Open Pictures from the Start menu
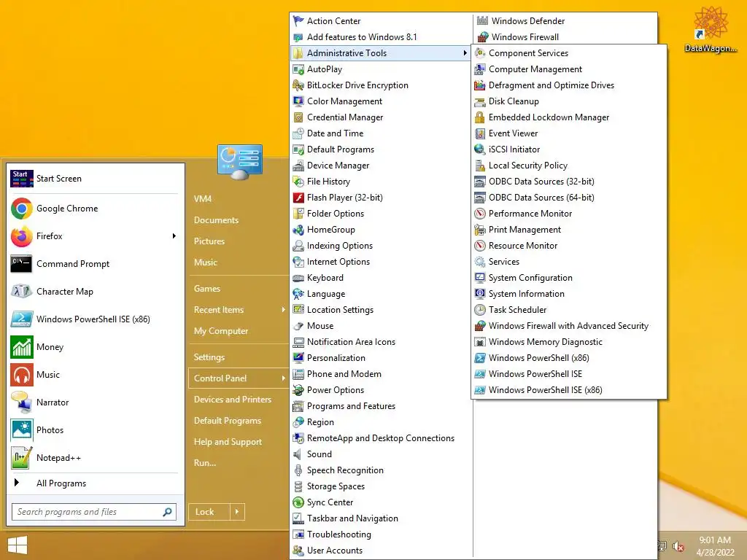This screenshot has width=747, height=560. point(209,241)
